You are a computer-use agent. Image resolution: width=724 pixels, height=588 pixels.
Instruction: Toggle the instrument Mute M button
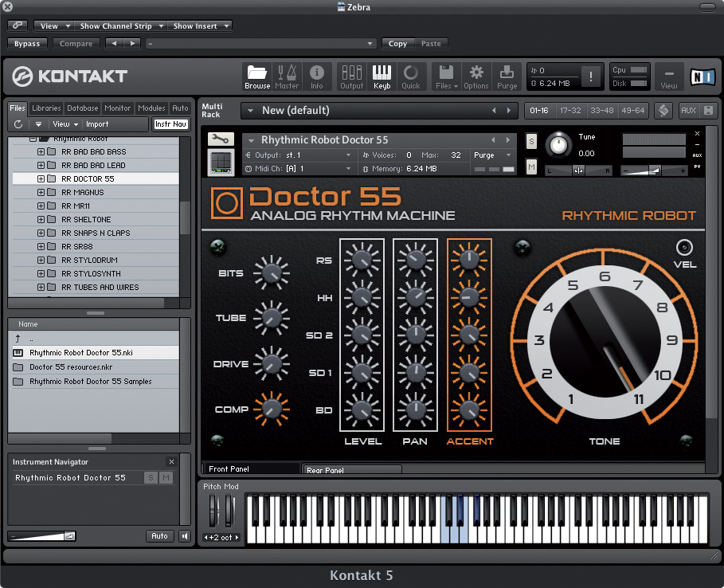click(x=531, y=167)
